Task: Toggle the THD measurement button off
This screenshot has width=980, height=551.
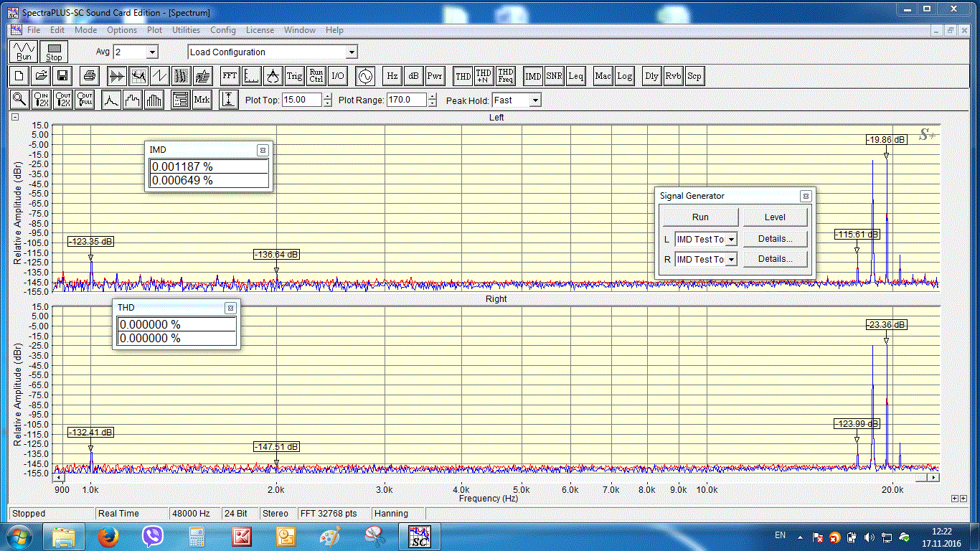Action: pyautogui.click(x=463, y=76)
